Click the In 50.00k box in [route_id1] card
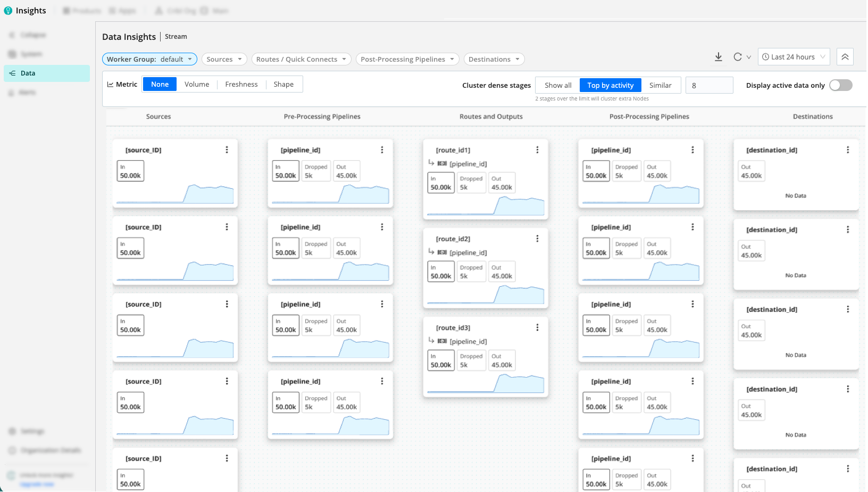Screen dimensions: 868x492 (441, 183)
